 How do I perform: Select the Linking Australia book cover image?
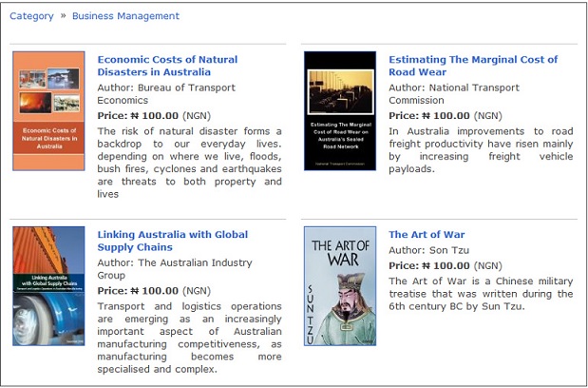48,285
